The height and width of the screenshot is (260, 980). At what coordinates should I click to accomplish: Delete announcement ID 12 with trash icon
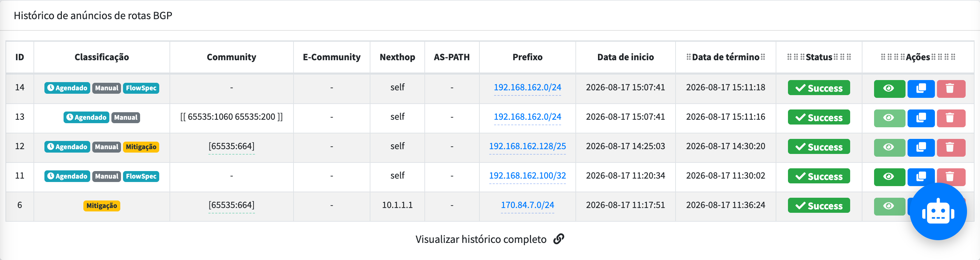(x=951, y=147)
